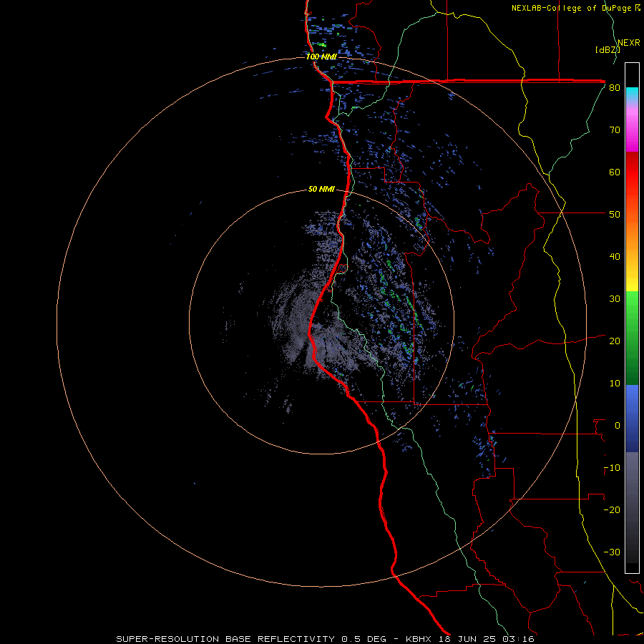Image resolution: width=644 pixels, height=644 pixels.
Task: Click the orange segment of the color bar
Action: [632, 234]
